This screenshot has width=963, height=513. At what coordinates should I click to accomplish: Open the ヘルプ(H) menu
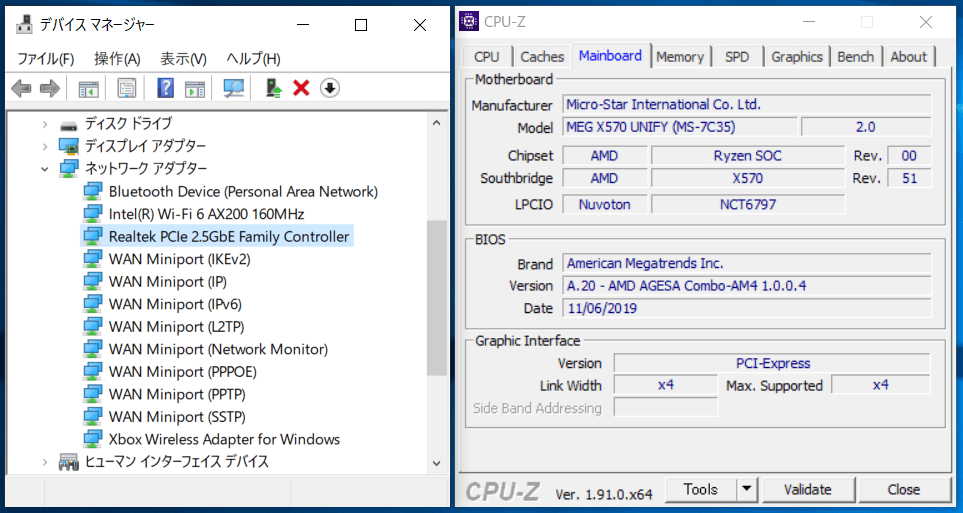click(x=254, y=59)
